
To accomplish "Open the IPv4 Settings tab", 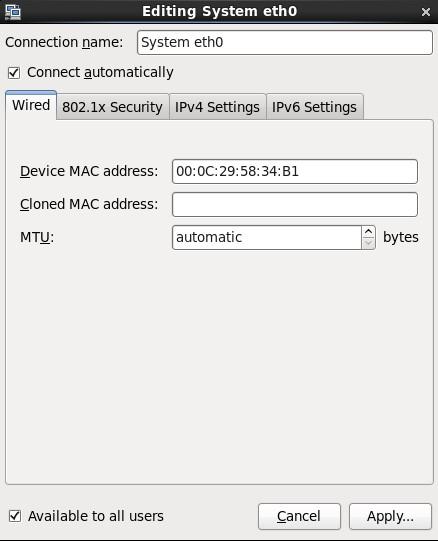I will click(217, 107).
